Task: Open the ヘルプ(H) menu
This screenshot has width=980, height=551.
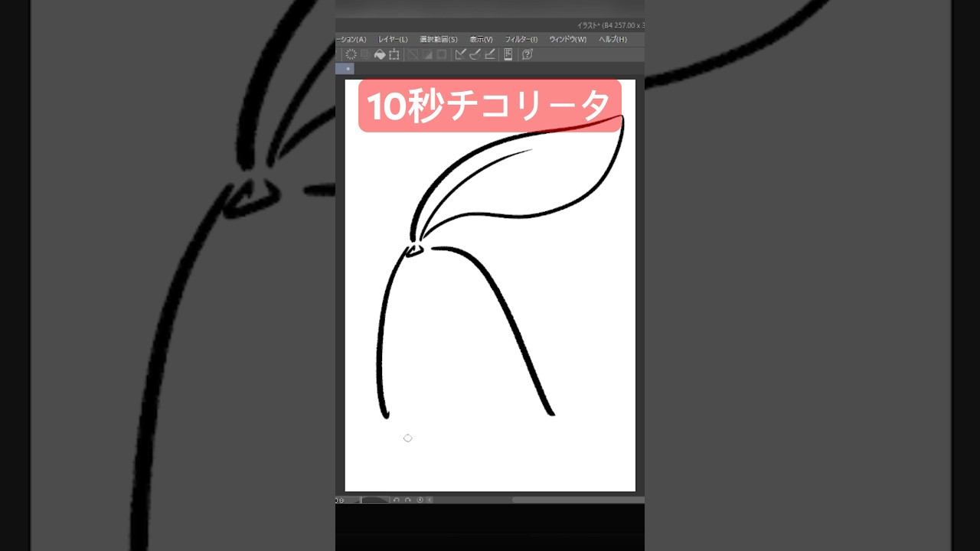Action: point(612,39)
